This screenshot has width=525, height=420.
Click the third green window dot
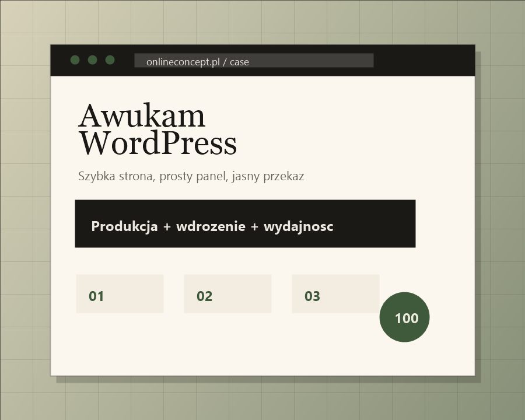click(110, 60)
